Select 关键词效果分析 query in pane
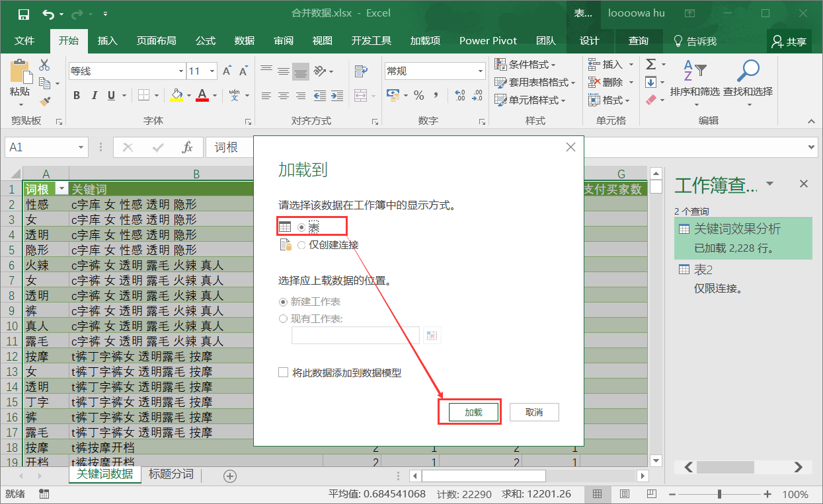The image size is (823, 504). [x=743, y=238]
